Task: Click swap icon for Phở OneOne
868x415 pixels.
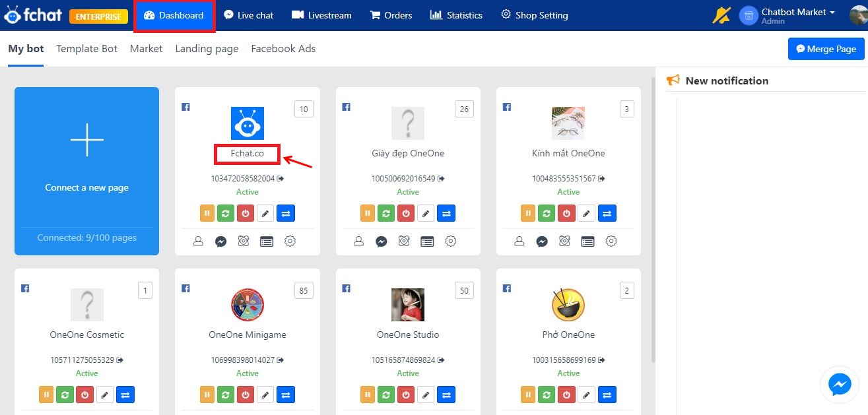Action: pyautogui.click(x=607, y=395)
